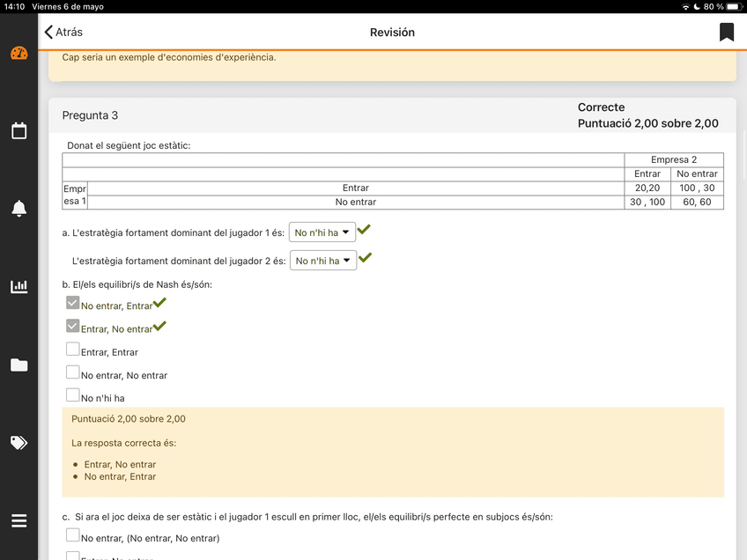Tap the Revisión page title

[392, 33]
